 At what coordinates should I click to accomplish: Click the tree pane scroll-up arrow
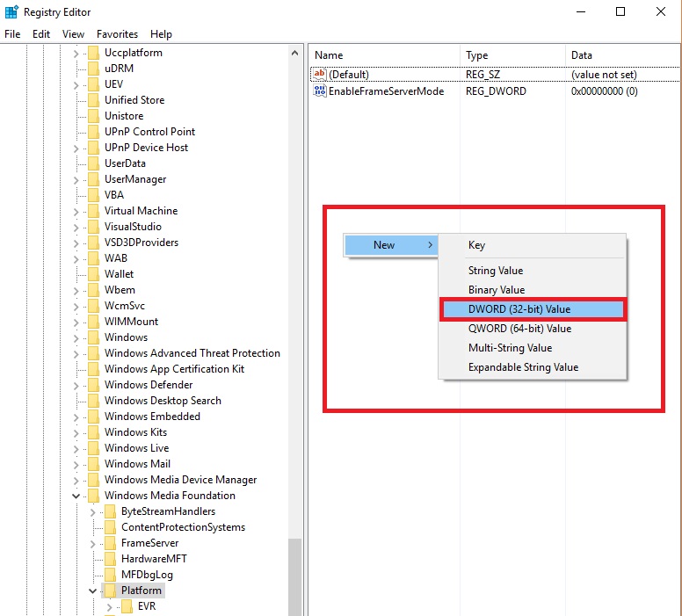click(x=295, y=53)
